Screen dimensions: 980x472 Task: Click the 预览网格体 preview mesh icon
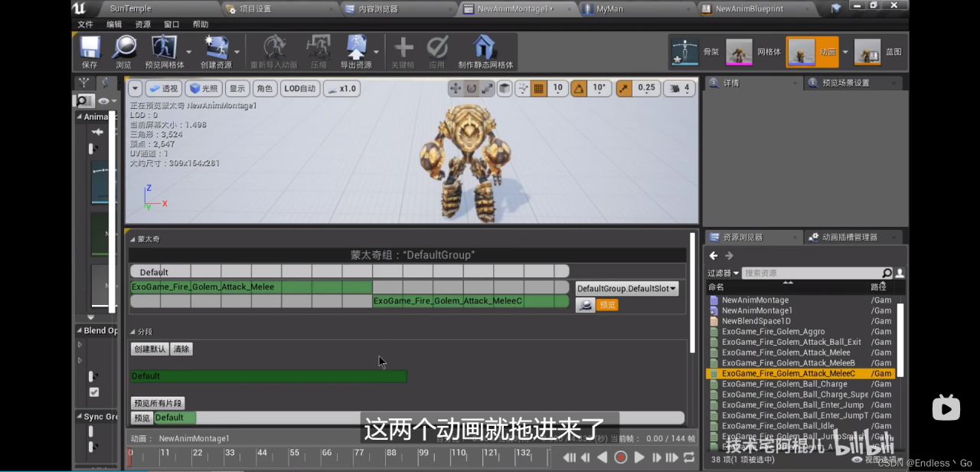point(163,48)
